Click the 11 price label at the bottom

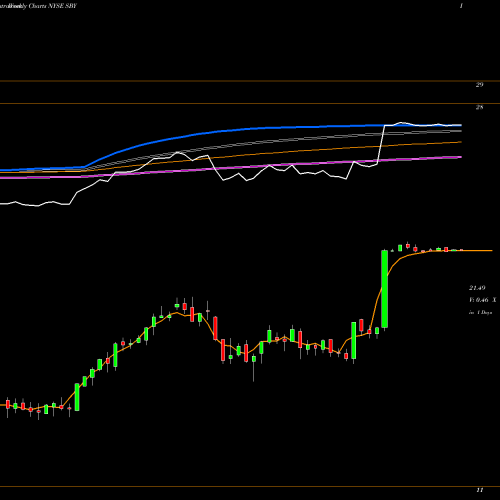coord(480,490)
